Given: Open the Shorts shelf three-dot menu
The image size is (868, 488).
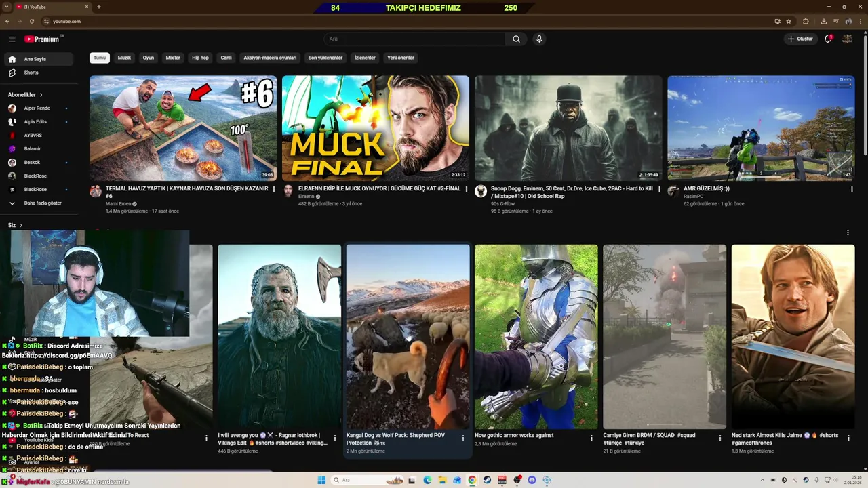Looking at the screenshot, I should [x=848, y=232].
